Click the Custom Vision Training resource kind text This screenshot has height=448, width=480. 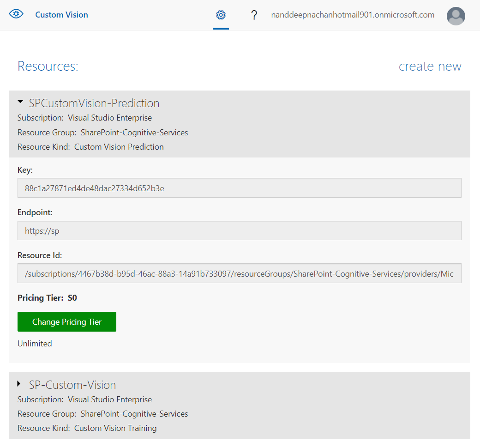point(115,428)
